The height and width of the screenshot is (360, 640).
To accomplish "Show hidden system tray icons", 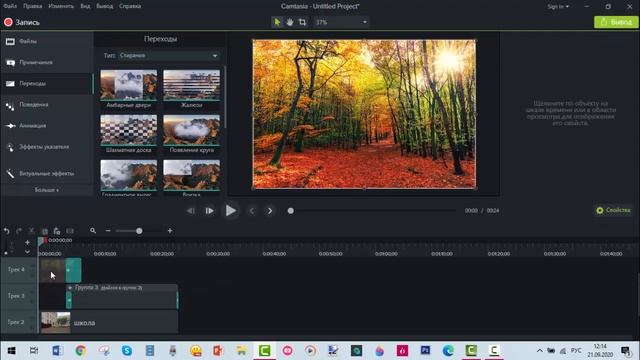I will [540, 351].
